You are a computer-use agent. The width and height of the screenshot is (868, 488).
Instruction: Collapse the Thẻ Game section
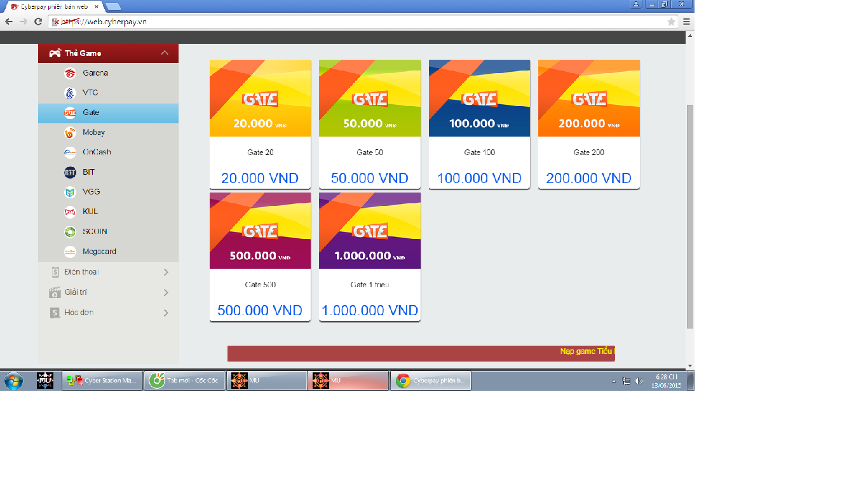click(165, 53)
